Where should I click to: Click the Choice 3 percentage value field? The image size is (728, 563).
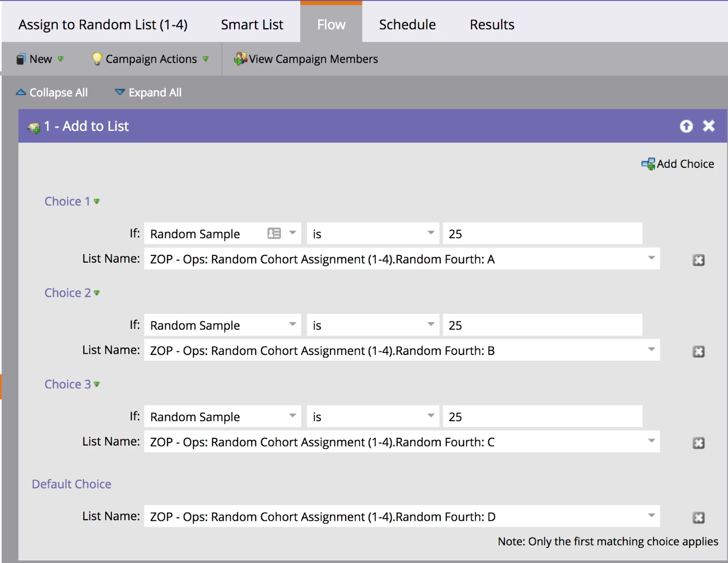pos(542,417)
